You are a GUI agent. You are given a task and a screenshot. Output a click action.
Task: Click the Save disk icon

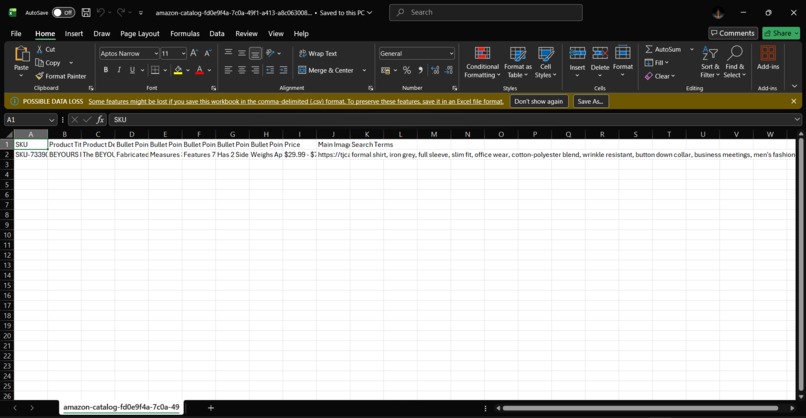(86, 12)
